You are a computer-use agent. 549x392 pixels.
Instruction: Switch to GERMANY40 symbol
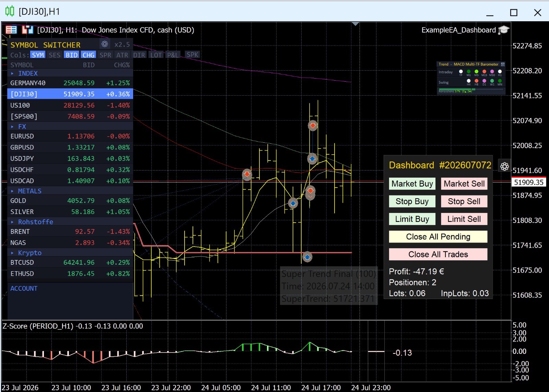pos(70,83)
